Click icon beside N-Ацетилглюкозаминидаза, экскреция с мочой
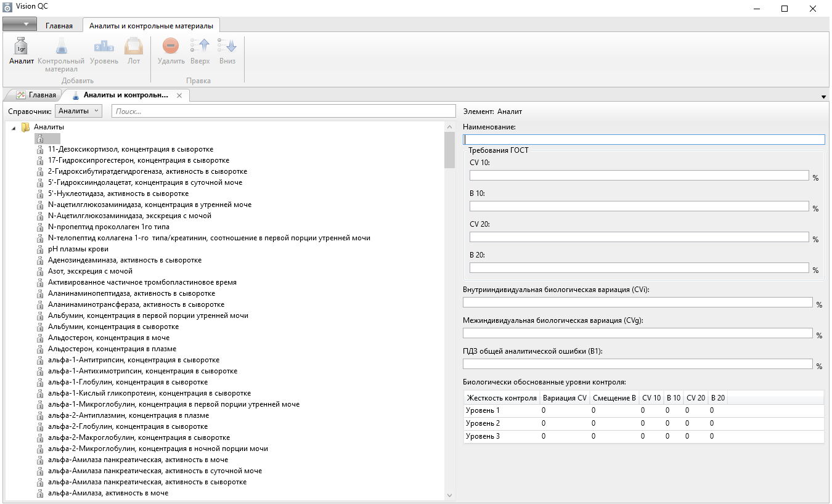Image resolution: width=832 pixels, height=504 pixels. click(40, 216)
